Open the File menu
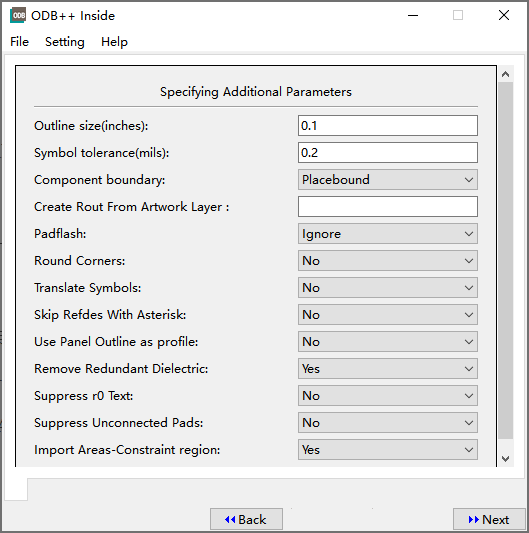 tap(19, 42)
